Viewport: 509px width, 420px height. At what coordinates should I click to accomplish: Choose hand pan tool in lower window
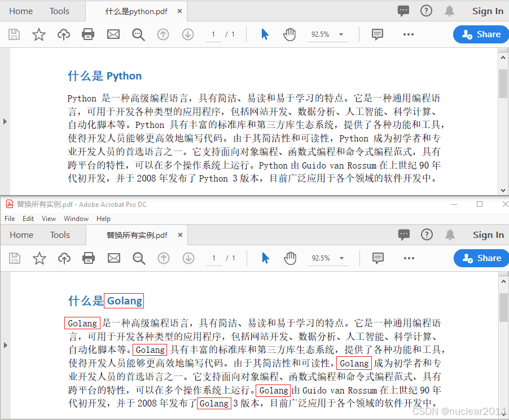point(290,258)
